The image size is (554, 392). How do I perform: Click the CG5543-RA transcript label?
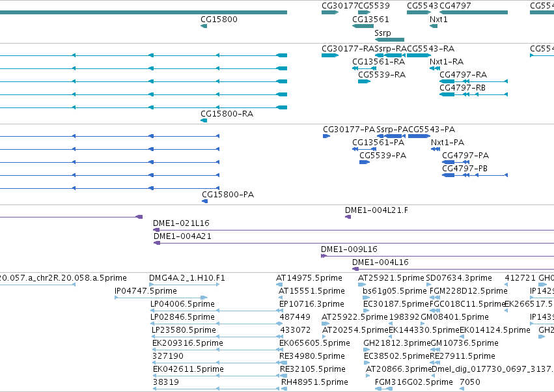coord(431,49)
